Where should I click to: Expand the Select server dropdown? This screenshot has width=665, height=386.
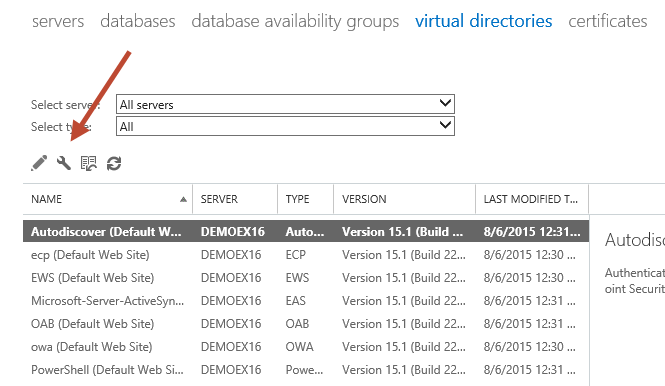(285, 104)
